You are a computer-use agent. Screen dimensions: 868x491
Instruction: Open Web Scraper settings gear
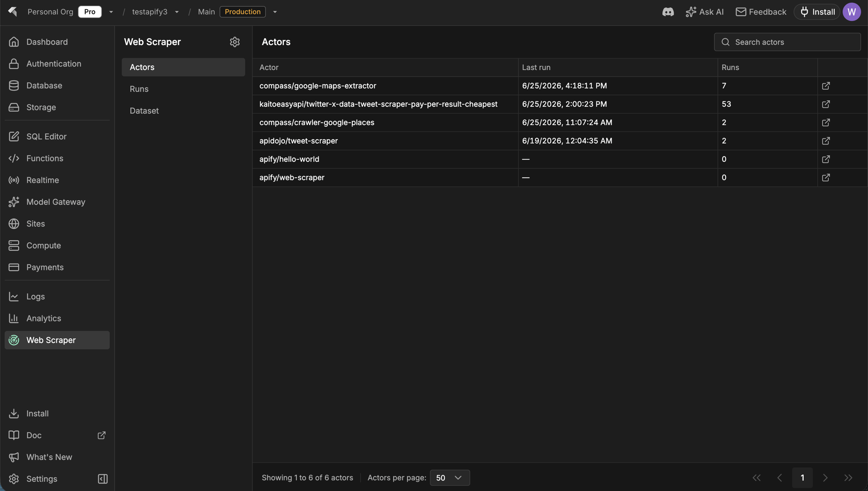click(235, 42)
